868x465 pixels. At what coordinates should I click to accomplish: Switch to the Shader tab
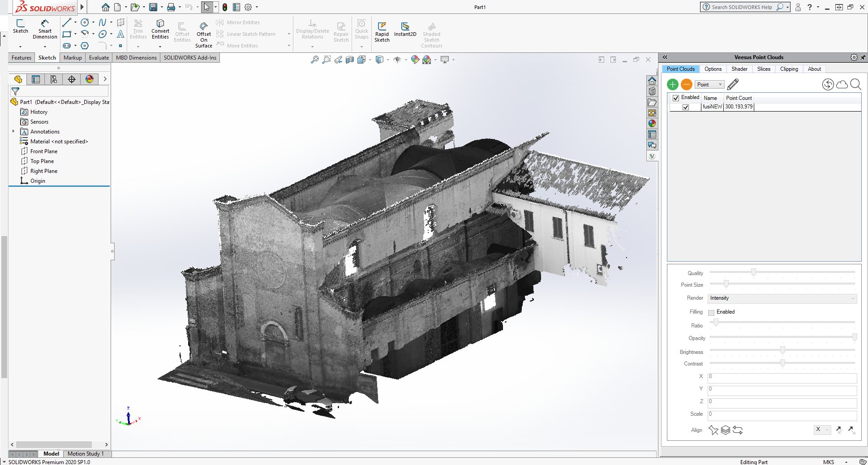tap(739, 69)
